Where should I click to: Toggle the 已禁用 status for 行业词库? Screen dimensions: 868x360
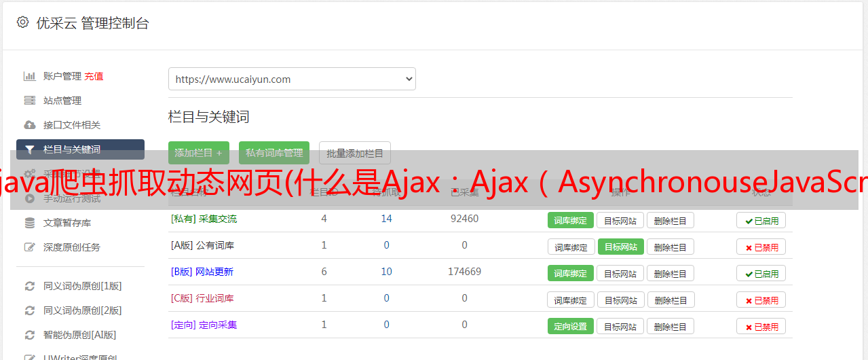click(761, 300)
